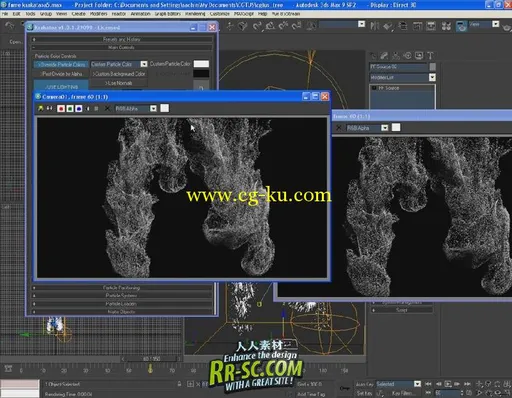Click the Quick Render teapot icon

507,26
